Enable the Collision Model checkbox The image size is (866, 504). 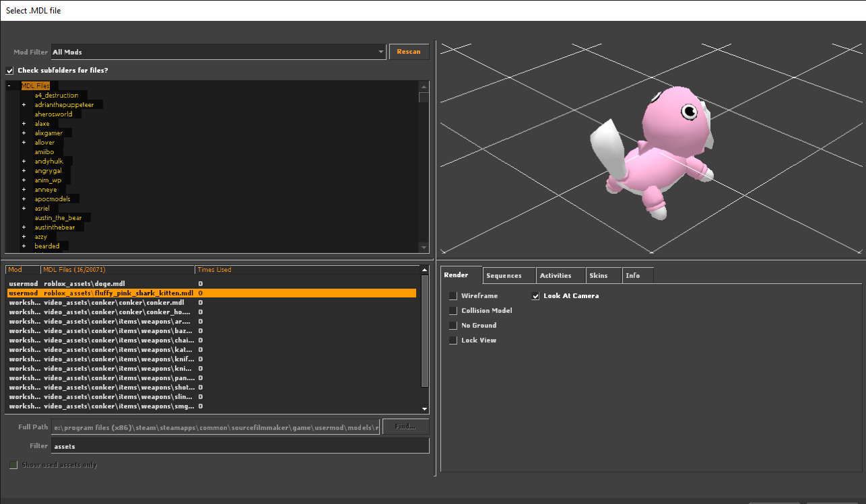point(453,311)
